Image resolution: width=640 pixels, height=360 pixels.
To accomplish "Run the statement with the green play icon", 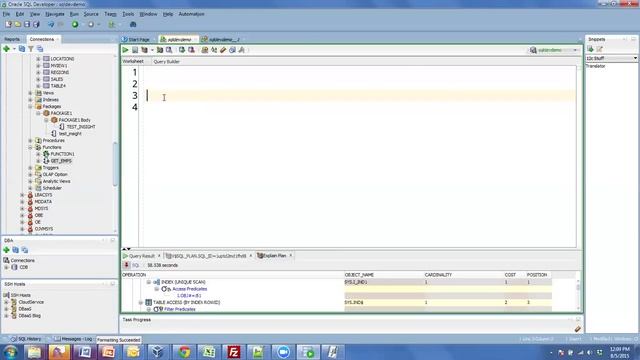I will tap(125, 50).
